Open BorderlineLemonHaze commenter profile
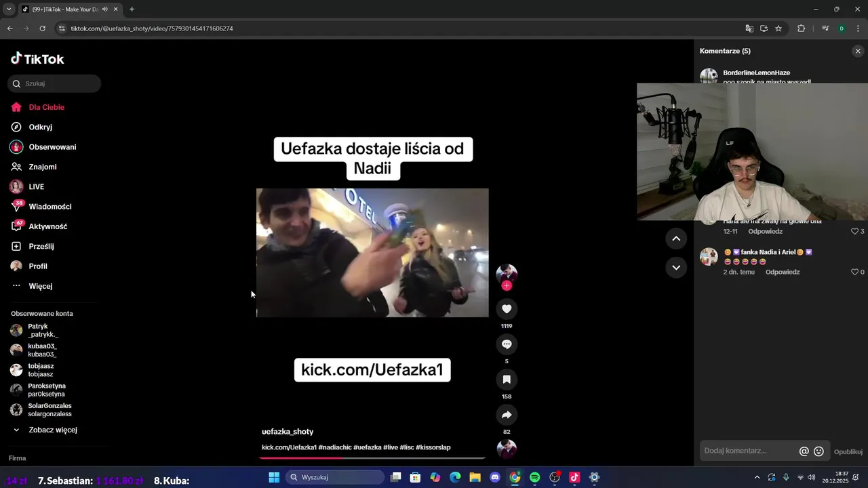 [756, 73]
